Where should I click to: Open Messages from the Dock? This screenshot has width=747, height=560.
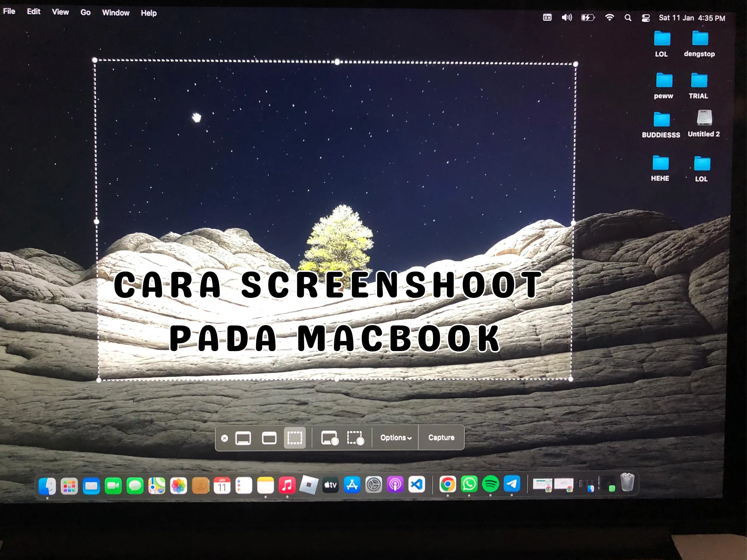click(135, 486)
